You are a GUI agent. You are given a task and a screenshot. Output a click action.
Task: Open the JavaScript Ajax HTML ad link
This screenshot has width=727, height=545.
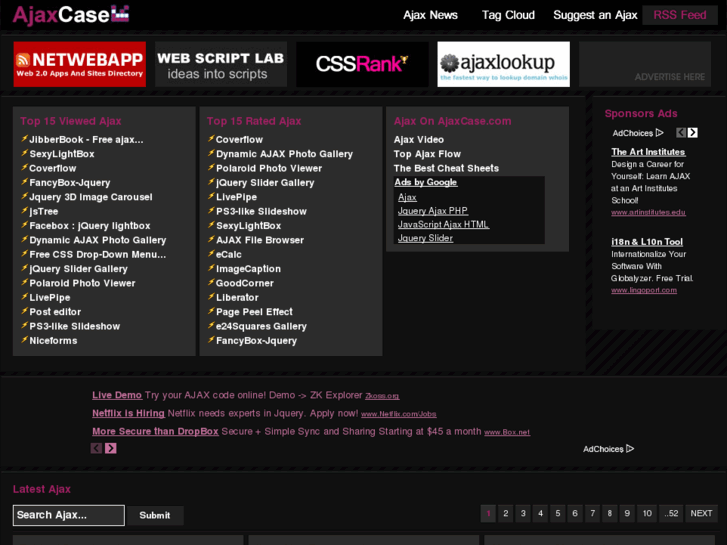click(x=443, y=224)
